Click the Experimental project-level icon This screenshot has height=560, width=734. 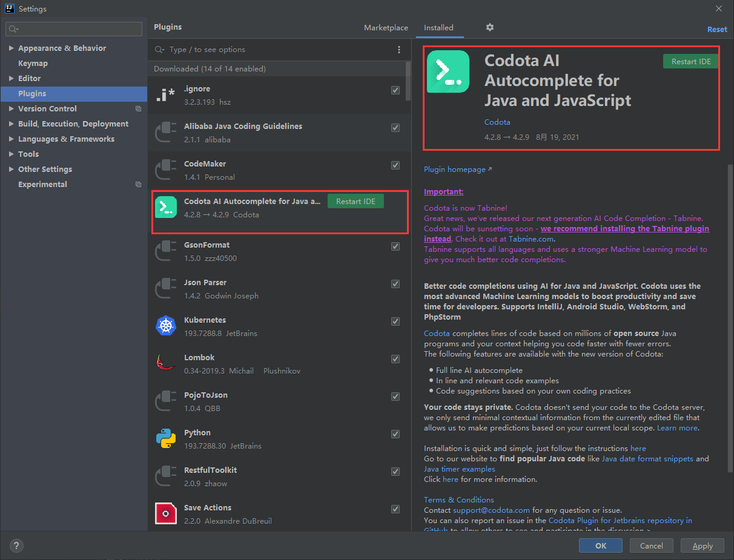tap(138, 185)
